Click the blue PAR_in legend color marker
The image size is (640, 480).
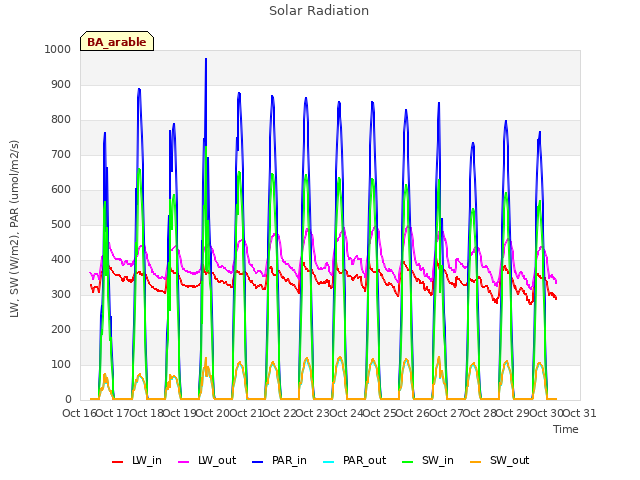[258, 462]
